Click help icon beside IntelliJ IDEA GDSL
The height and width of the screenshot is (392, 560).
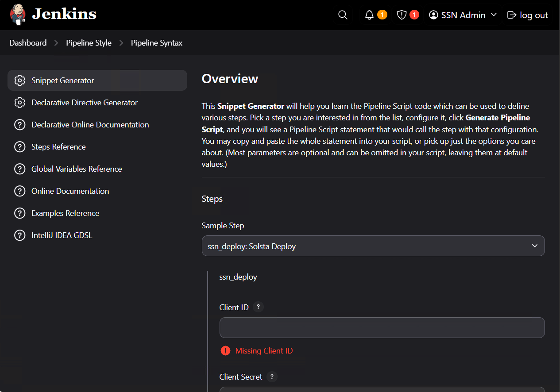(x=19, y=235)
